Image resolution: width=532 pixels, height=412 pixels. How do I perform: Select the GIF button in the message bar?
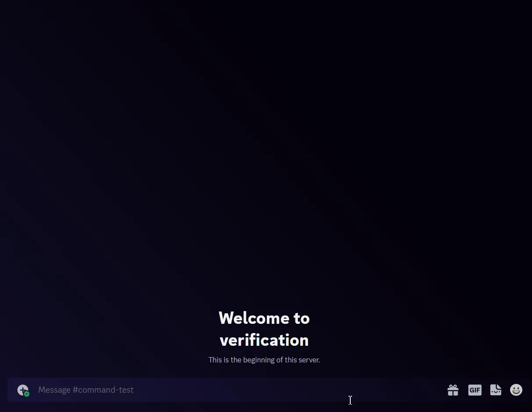point(474,390)
